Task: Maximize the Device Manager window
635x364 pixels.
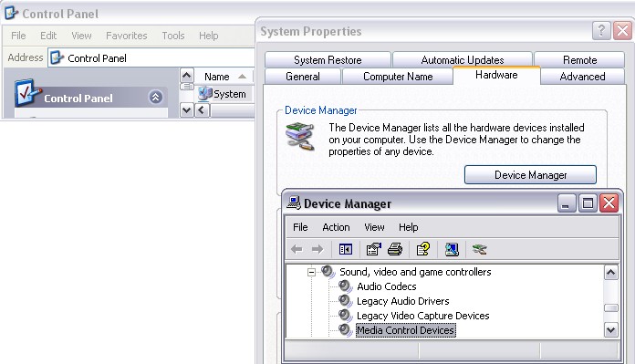Action: point(588,203)
